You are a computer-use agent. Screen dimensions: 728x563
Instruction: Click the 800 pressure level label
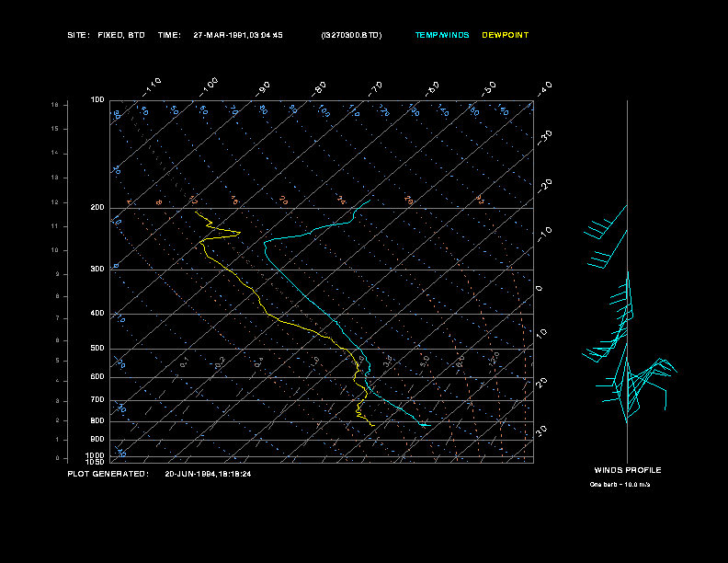click(97, 420)
